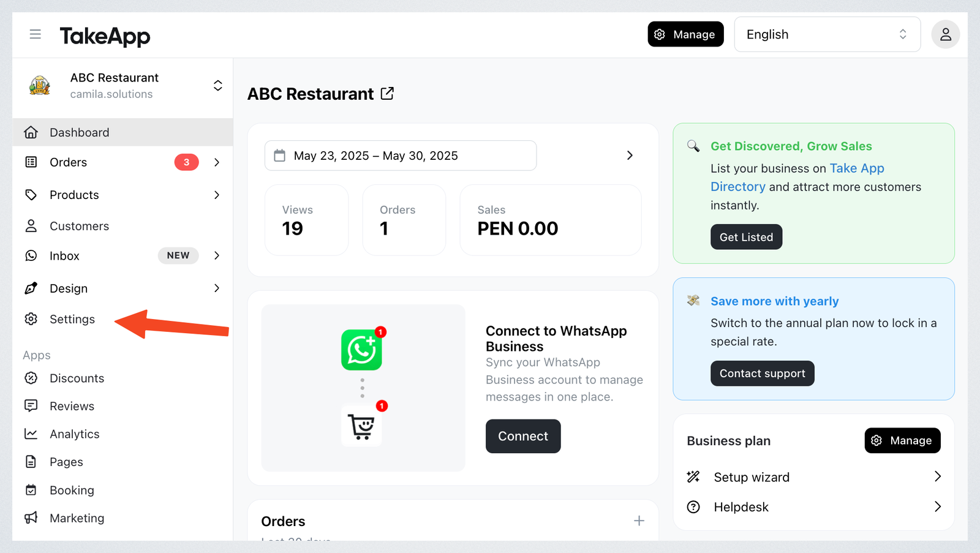The height and width of the screenshot is (553, 980).
Task: Click the Booking calendar icon
Action: (31, 491)
